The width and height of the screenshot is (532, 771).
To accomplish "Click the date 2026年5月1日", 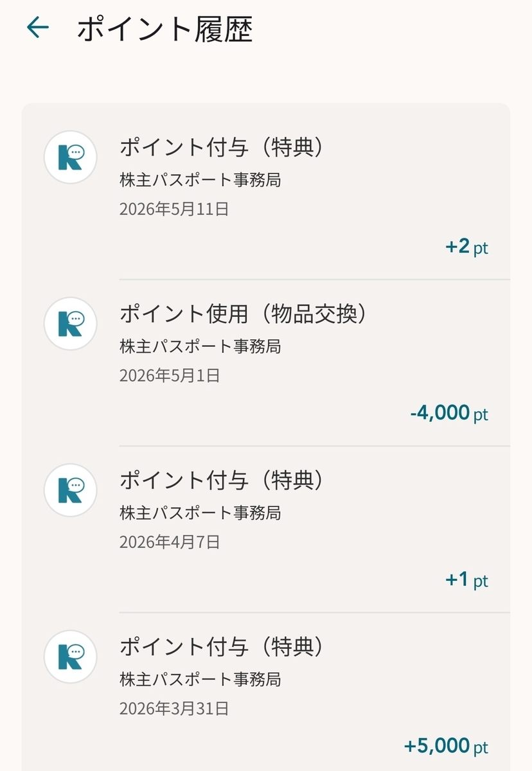I will 170,375.
